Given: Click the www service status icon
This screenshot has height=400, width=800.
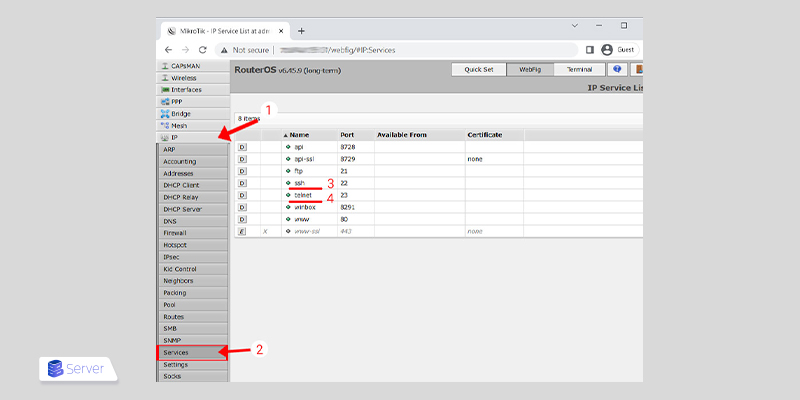Looking at the screenshot, I should (x=288, y=219).
